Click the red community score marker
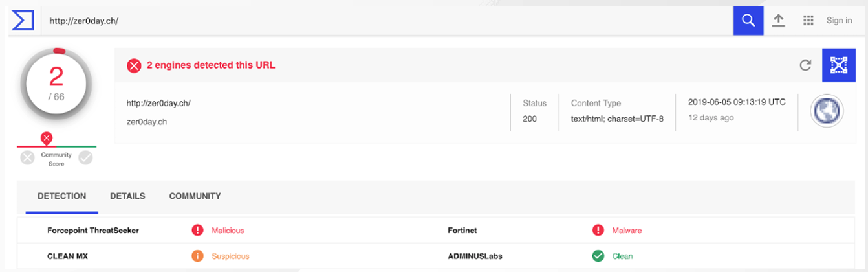Viewport: 868px width, 272px height. (x=46, y=138)
